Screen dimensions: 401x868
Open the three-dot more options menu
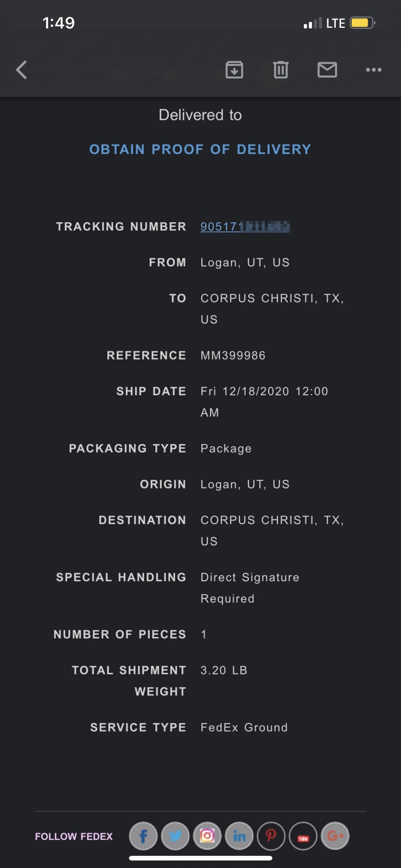[373, 70]
